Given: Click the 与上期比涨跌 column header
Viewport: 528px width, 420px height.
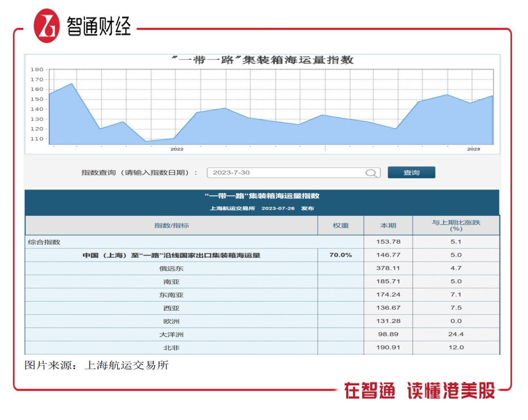Looking at the screenshot, I should pyautogui.click(x=455, y=225).
